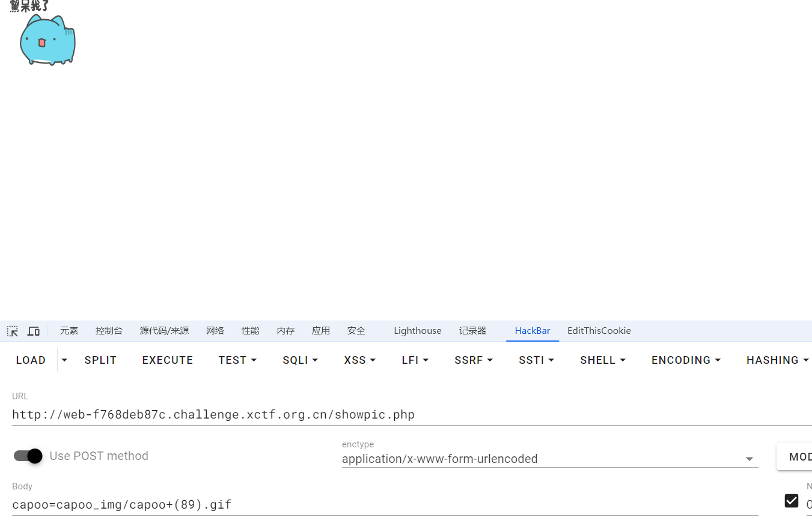Screen dimensions: 812x520
Task: Expand the arrow next to LOAD
Action: point(64,360)
